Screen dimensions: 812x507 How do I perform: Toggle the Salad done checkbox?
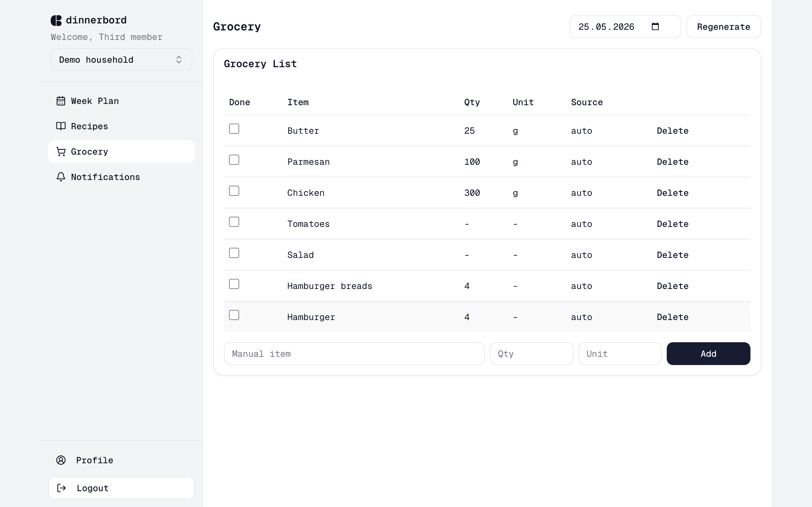tap(234, 253)
